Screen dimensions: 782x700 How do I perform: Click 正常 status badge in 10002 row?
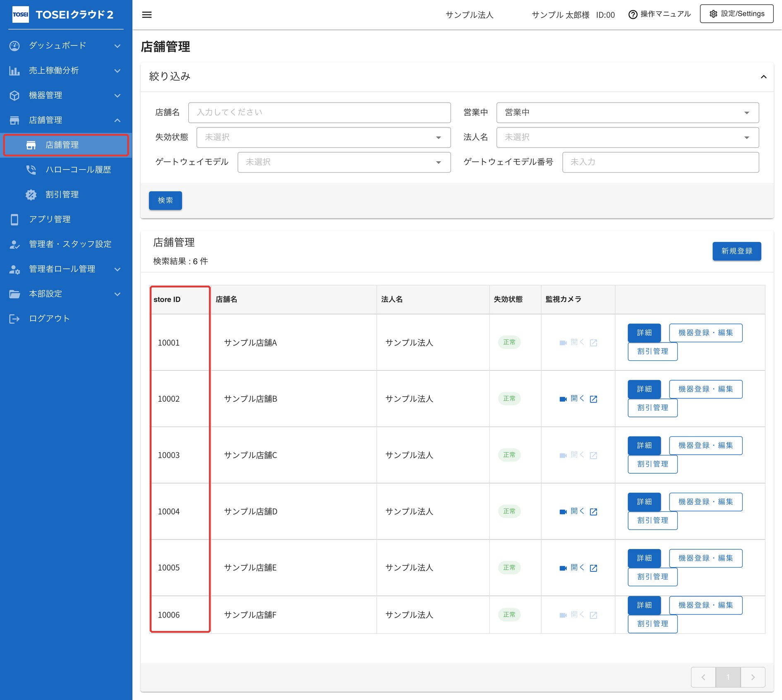tap(509, 399)
